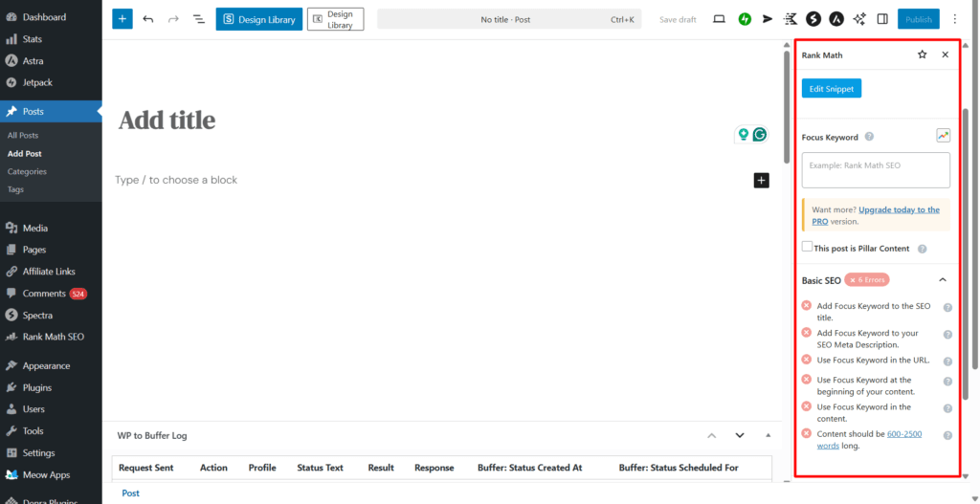Undo the last change
Viewport: 980px width, 504px height.
point(148,19)
